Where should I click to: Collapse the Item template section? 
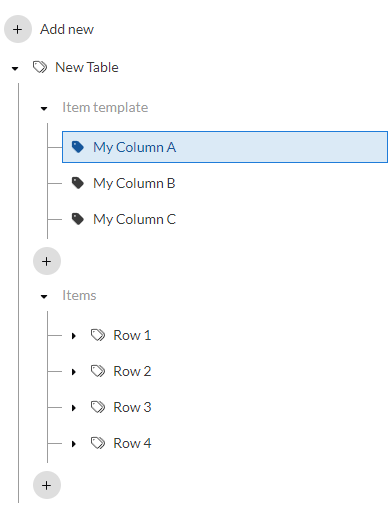coord(44,109)
